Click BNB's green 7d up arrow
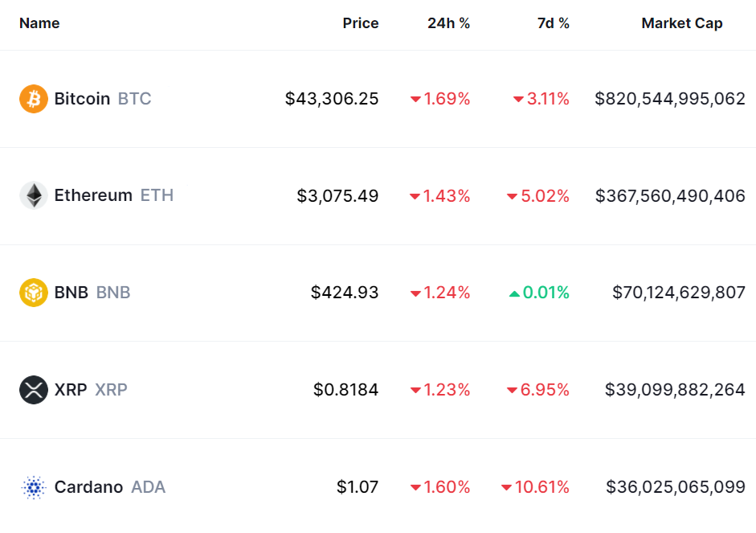 [514, 293]
